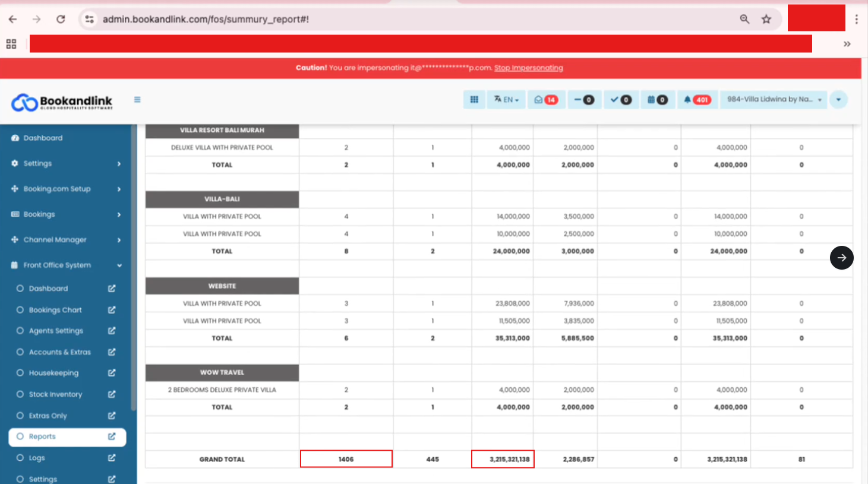Screen dimensions: 868x484
Task: Open the EN language dropdown
Action: (x=506, y=100)
